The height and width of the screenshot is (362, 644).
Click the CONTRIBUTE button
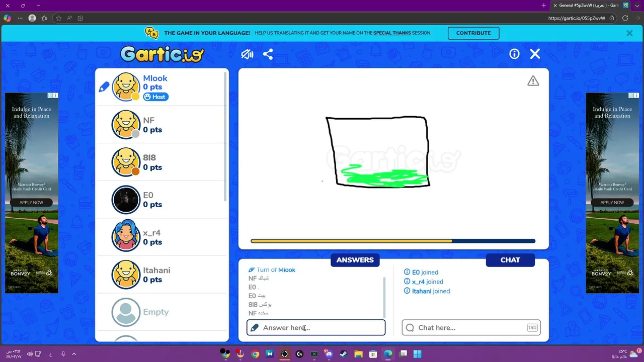point(473,33)
